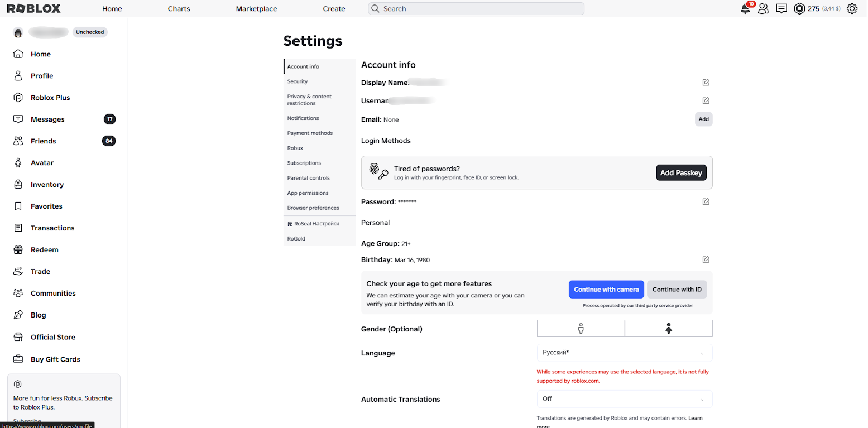Viewport: 868px width, 428px height.
Task: Click the Add Passkey button
Action: pyautogui.click(x=681, y=173)
